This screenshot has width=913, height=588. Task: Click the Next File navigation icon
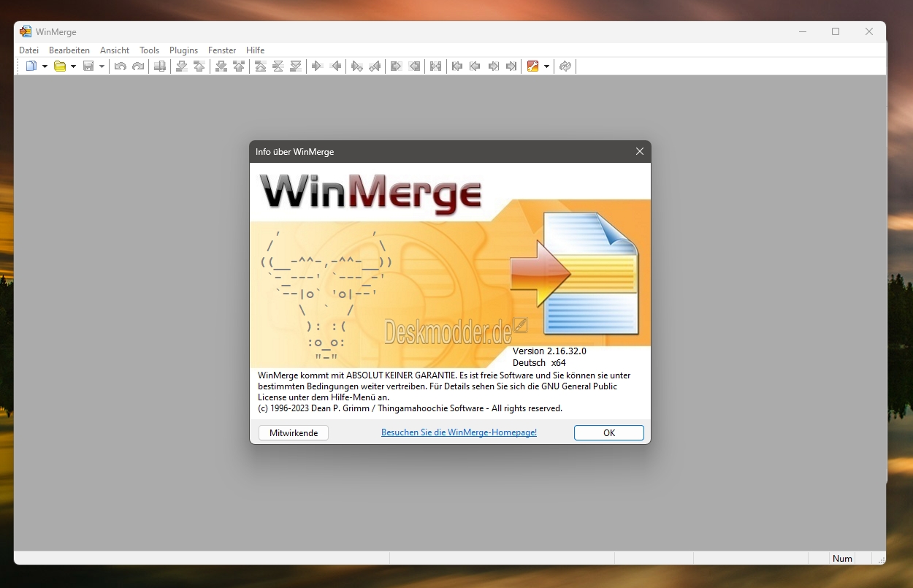point(493,66)
